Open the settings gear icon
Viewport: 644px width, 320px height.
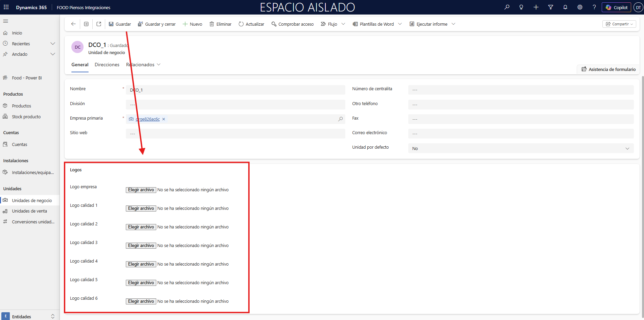(580, 7)
